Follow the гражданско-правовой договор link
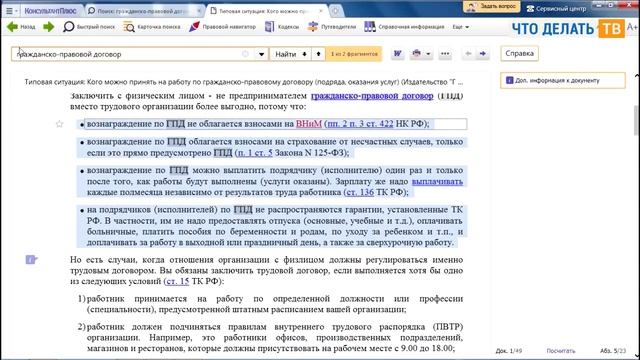The height and width of the screenshot is (360, 640). [x=372, y=96]
